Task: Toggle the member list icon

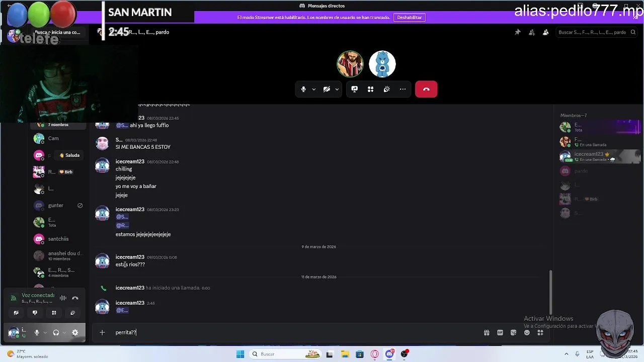Action: pyautogui.click(x=545, y=32)
